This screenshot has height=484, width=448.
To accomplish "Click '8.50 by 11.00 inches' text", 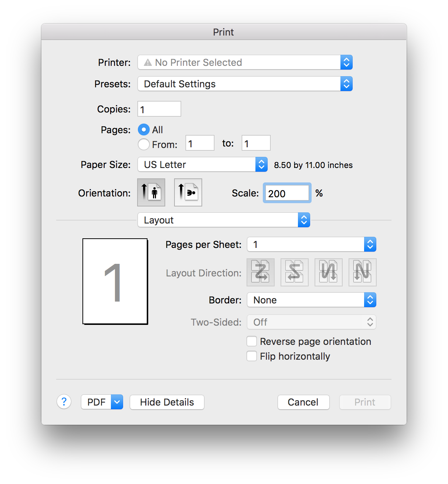I will pyautogui.click(x=313, y=165).
